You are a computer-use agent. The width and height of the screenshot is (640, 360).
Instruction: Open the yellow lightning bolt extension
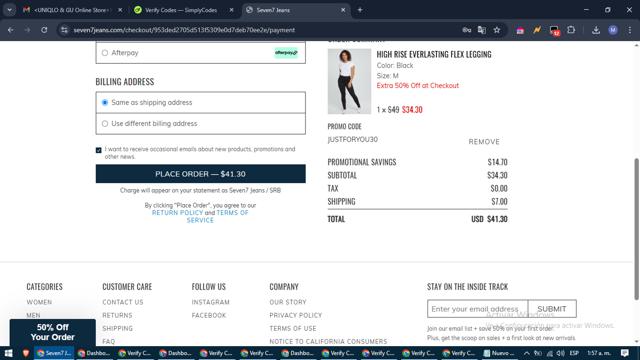coord(537,30)
